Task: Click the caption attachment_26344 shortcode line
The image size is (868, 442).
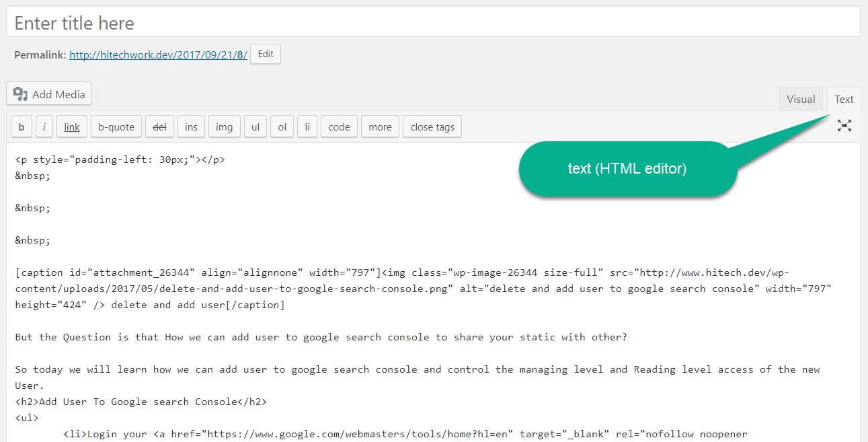Action: 424,289
